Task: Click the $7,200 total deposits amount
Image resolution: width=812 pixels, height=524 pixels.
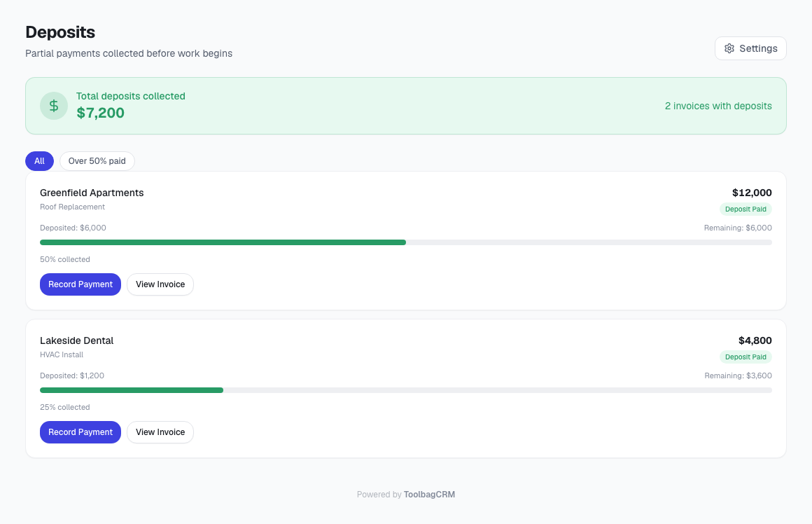Action: [101, 113]
